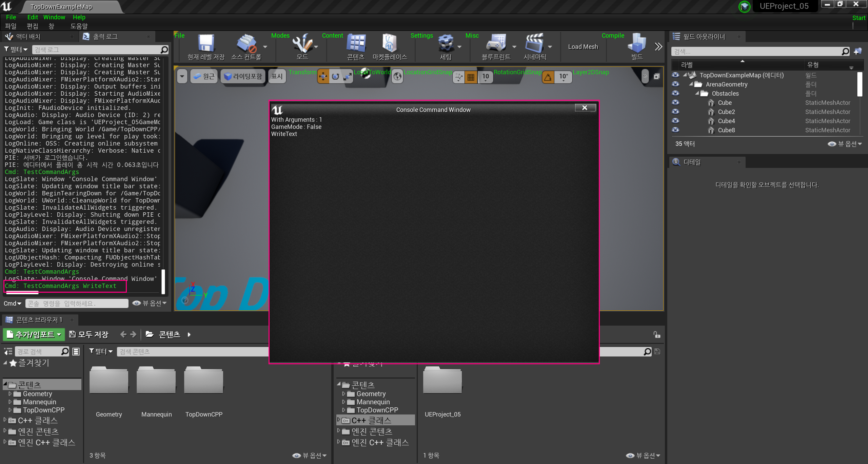Click the Build toolbar icon
The image size is (868, 464).
[636, 44]
